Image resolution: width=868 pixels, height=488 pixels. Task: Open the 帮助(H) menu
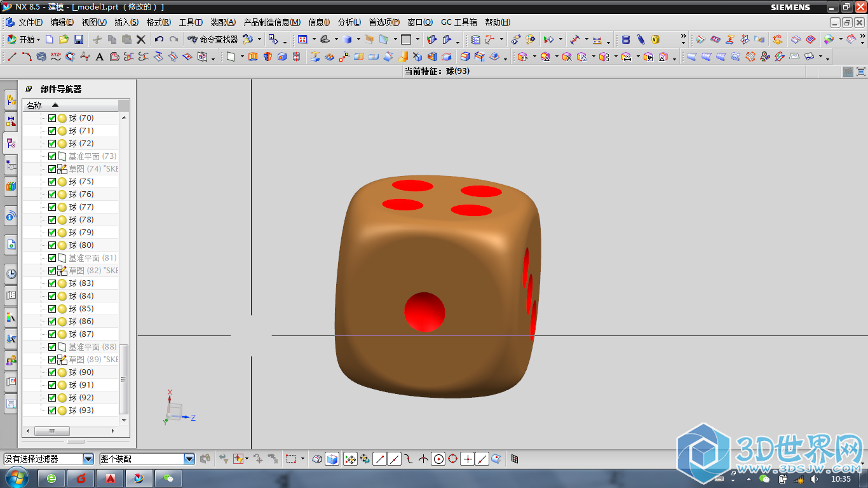point(498,22)
